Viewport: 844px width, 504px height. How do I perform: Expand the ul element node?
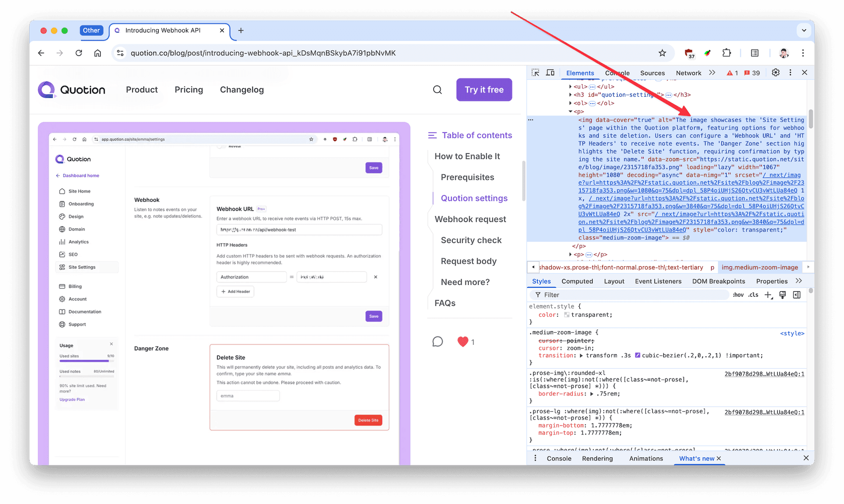[570, 87]
